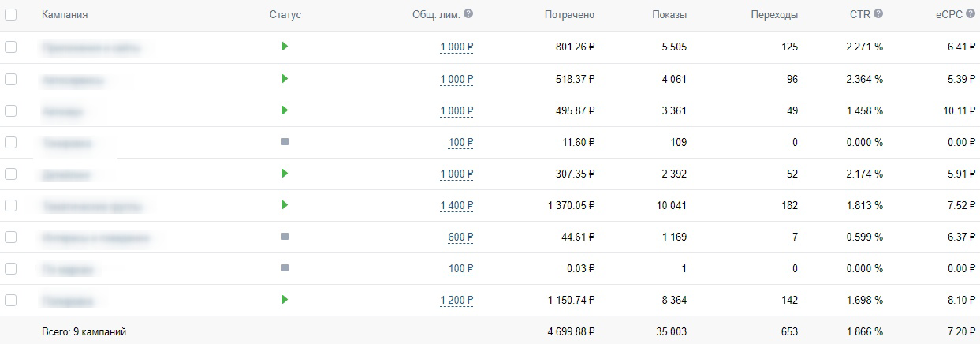Sort by the Потрачено column header
This screenshot has height=344, width=980.
569,15
